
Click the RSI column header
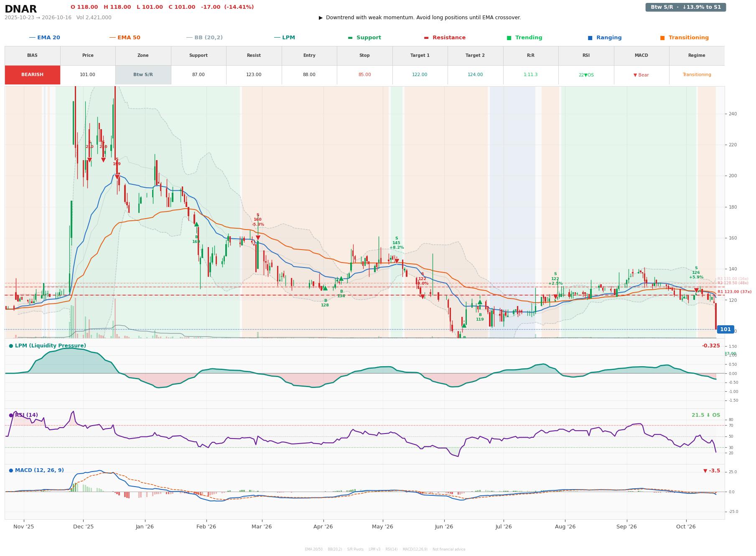pyautogui.click(x=586, y=56)
